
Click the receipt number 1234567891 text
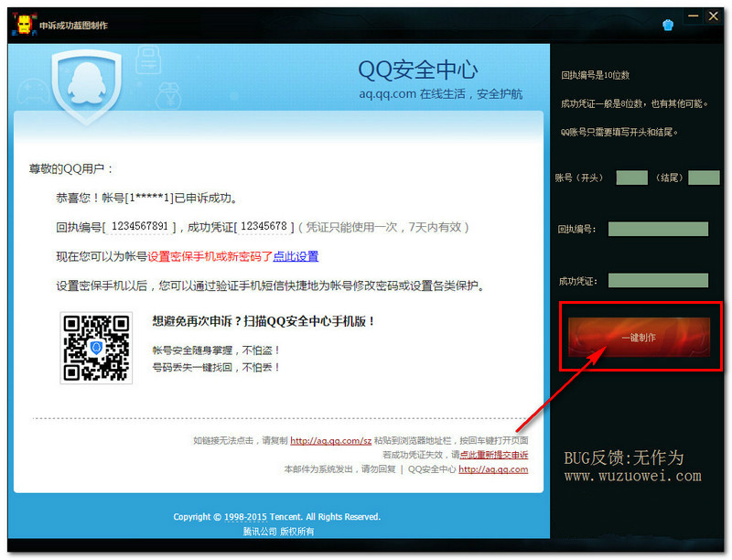140,226
